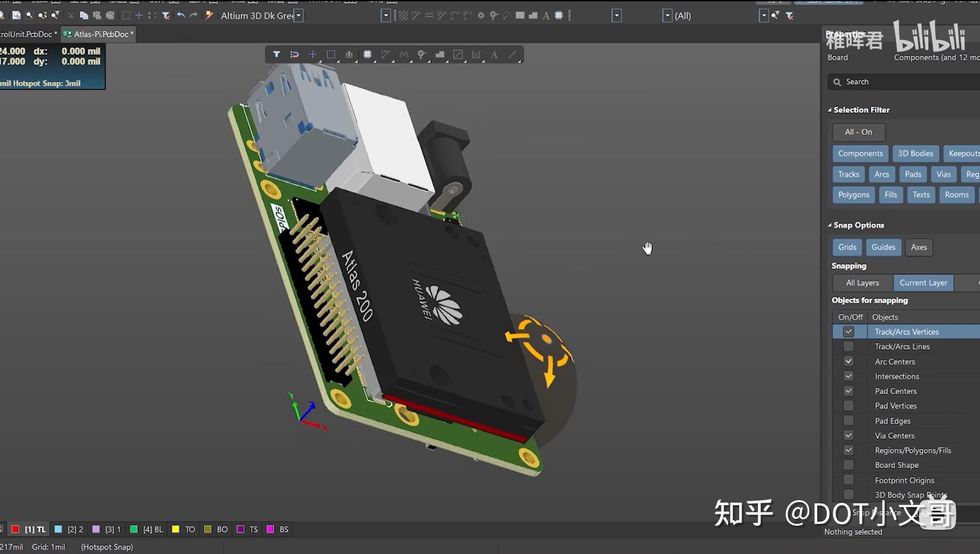Click the Select Inside Area dashed-rectangle icon in the top toolbar
The width and height of the screenshot is (980, 554).
point(126,16)
